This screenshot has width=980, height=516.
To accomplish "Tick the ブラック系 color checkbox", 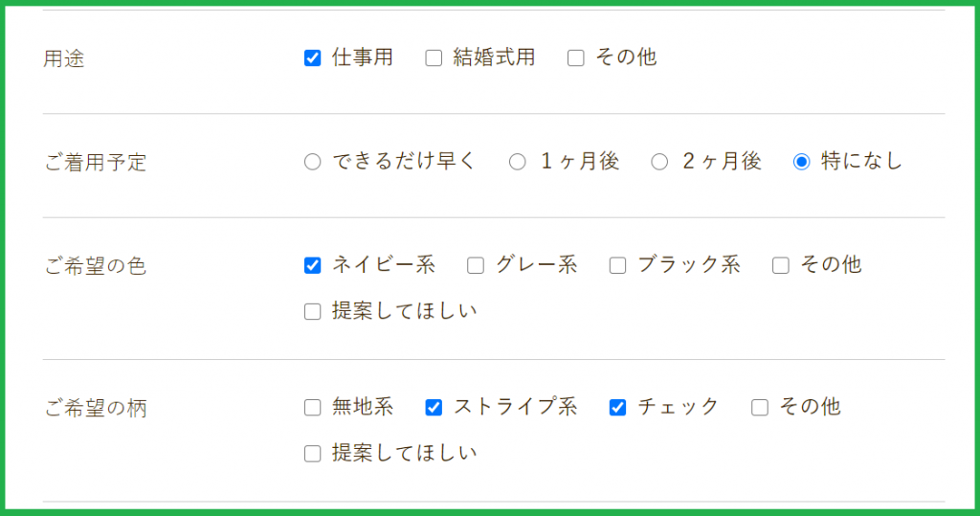I will pos(617,265).
